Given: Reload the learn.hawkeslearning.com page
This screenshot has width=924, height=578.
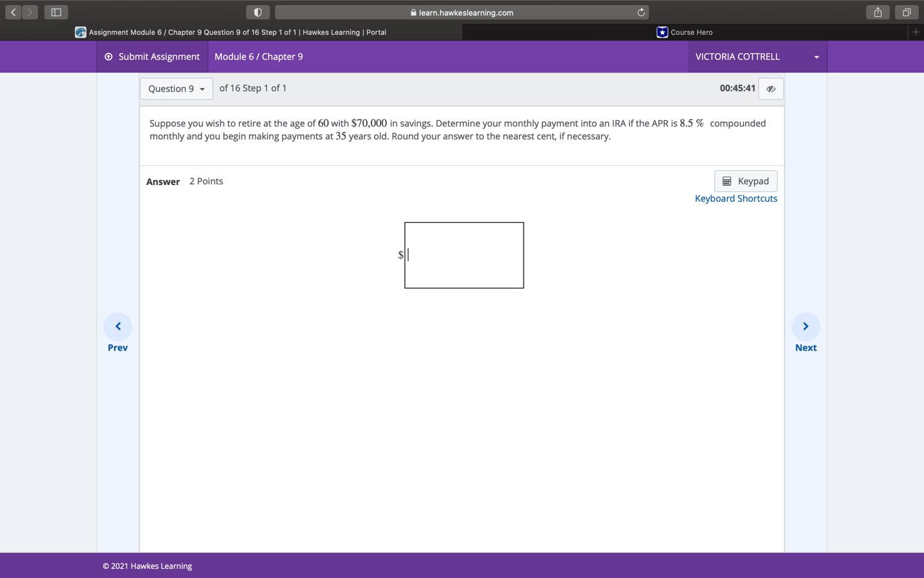Looking at the screenshot, I should [640, 12].
